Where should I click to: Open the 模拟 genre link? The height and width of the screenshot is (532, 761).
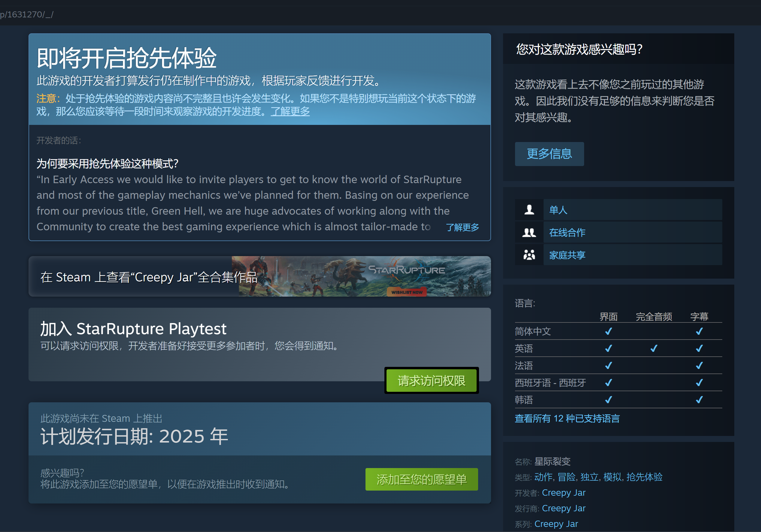pos(612,477)
